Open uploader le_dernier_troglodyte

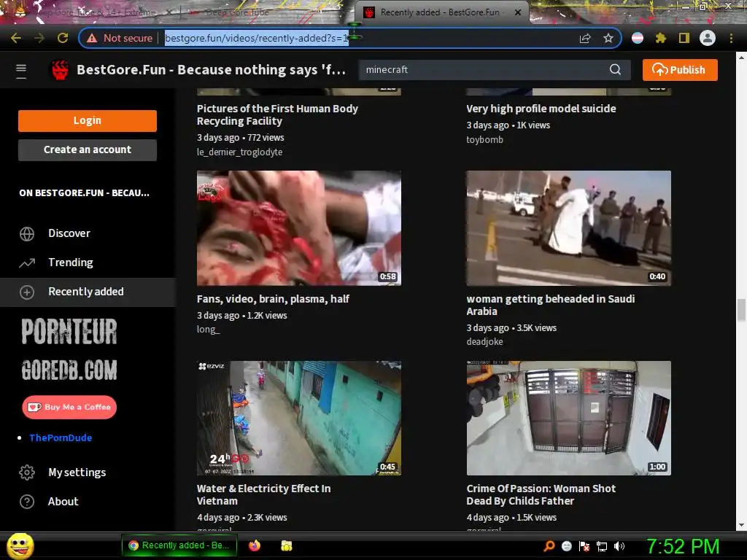click(239, 152)
